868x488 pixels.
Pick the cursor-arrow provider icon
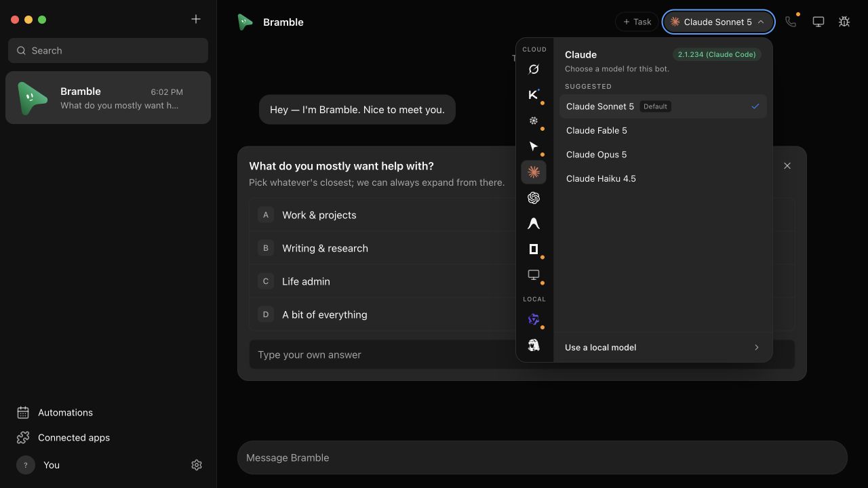(534, 146)
